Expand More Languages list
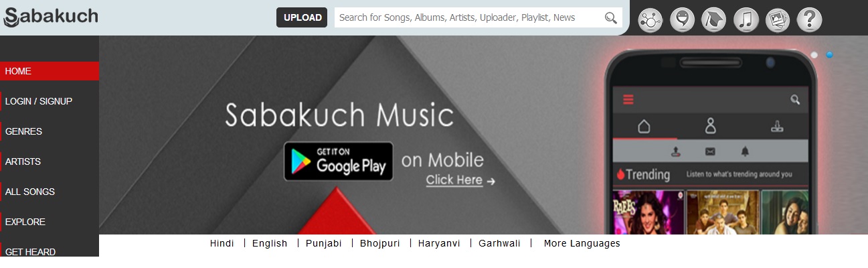The image size is (868, 268). (582, 243)
